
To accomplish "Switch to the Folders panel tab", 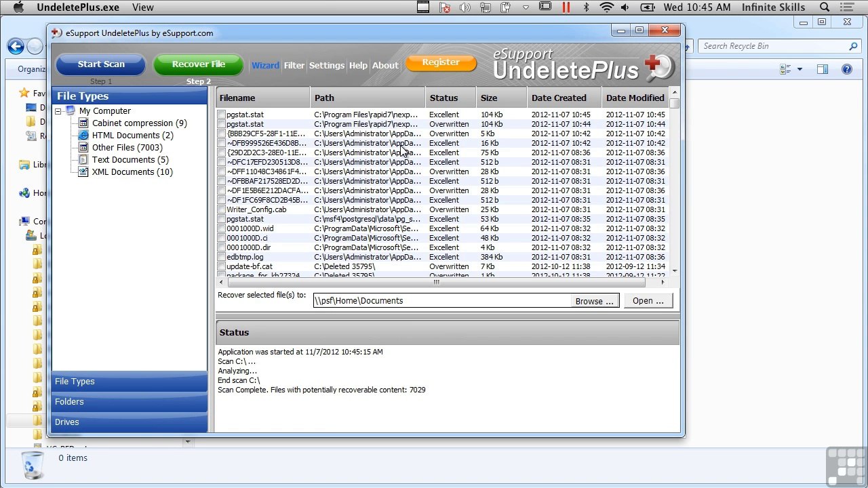I will [x=129, y=402].
